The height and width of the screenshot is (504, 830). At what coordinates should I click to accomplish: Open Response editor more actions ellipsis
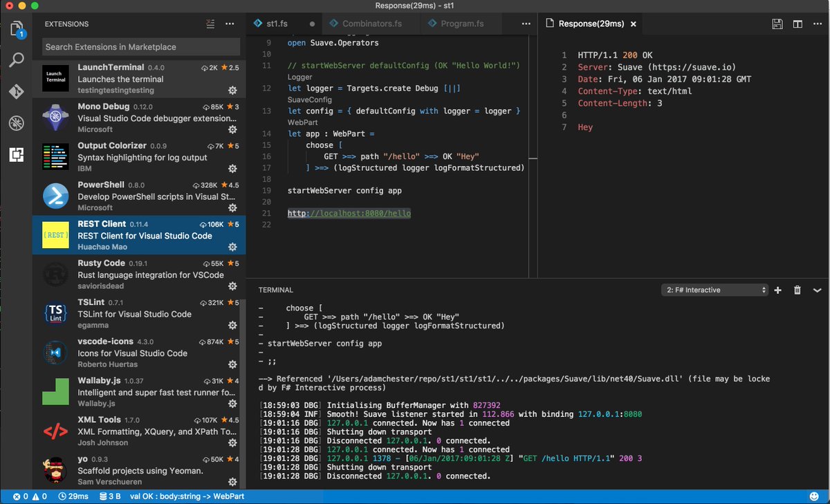817,24
